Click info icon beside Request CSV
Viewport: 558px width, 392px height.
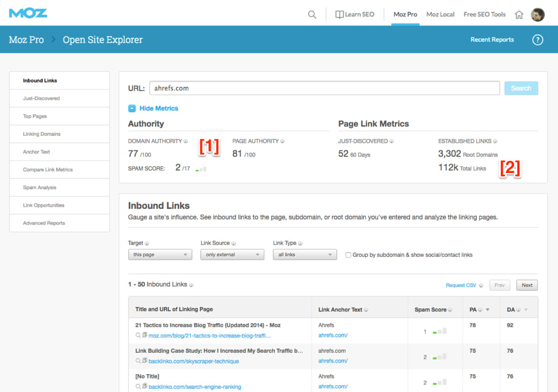[x=481, y=285]
